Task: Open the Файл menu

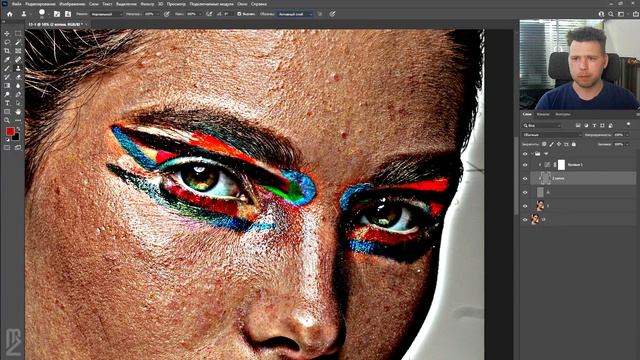Action: click(x=16, y=4)
